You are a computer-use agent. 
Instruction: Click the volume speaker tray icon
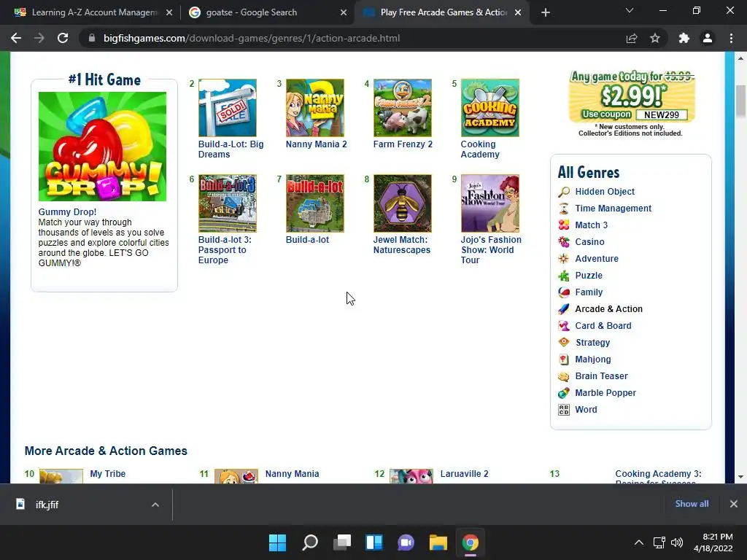coord(677,542)
